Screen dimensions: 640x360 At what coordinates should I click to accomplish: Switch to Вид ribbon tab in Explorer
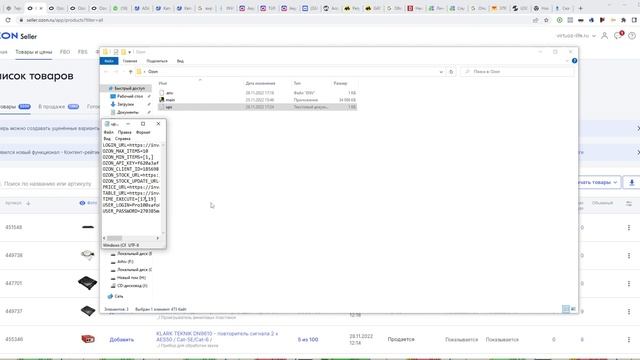pyautogui.click(x=180, y=61)
